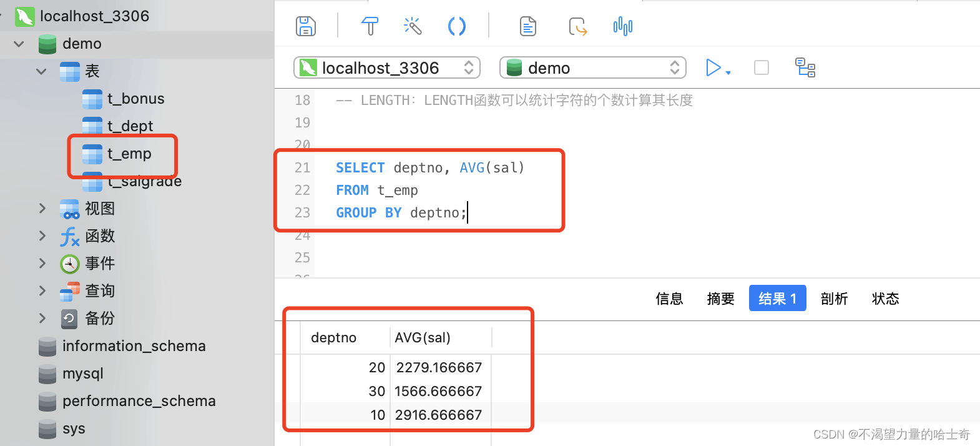Run the query with the play button
Image resolution: width=980 pixels, height=446 pixels.
pos(713,67)
